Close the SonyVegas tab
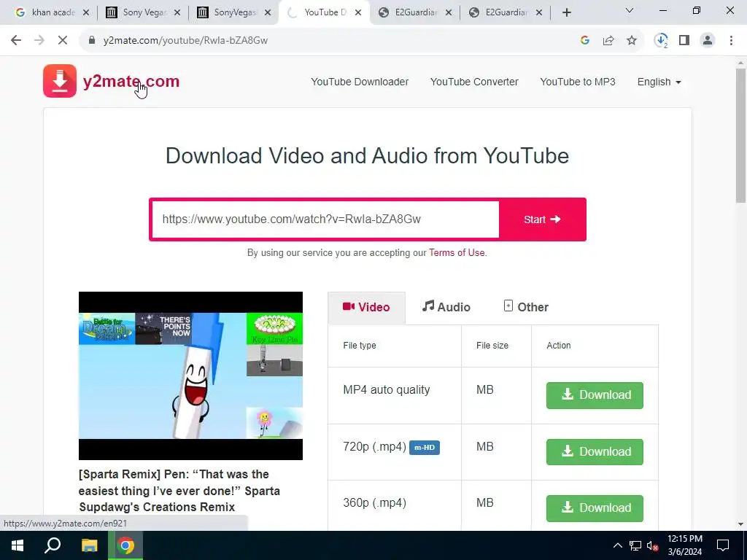Image resolution: width=747 pixels, height=560 pixels. point(267,12)
